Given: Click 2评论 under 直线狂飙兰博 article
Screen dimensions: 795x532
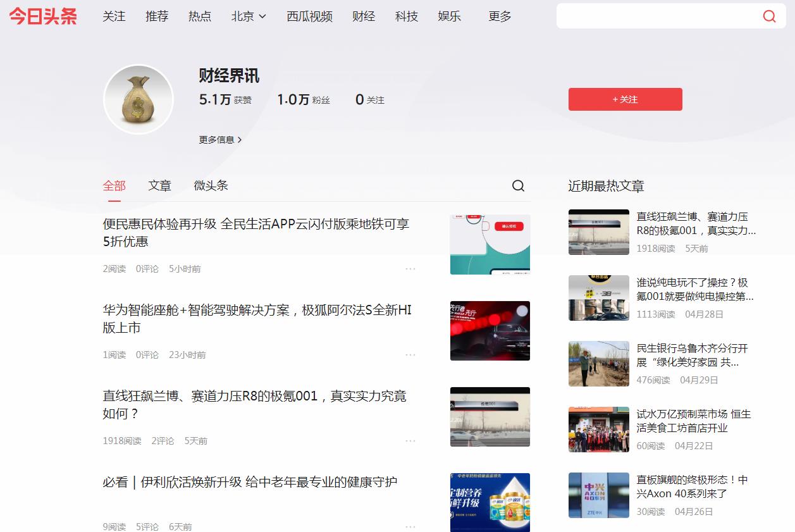Looking at the screenshot, I should pyautogui.click(x=163, y=441).
